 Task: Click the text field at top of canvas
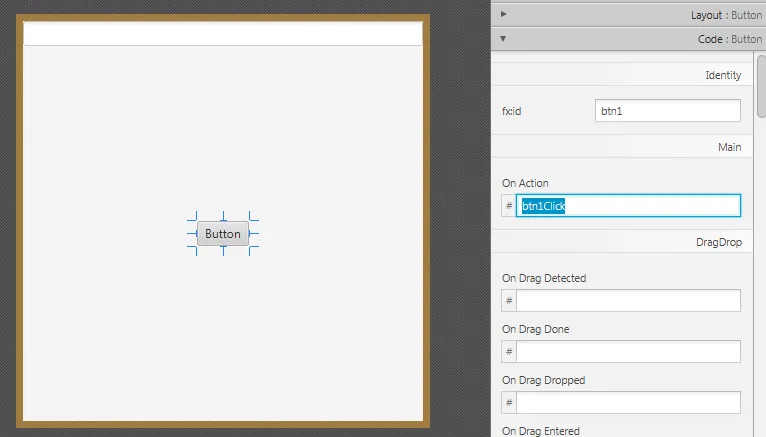(x=223, y=34)
